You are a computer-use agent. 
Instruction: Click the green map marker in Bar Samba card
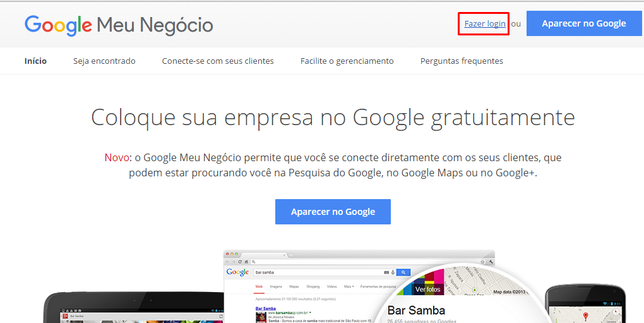474,289
